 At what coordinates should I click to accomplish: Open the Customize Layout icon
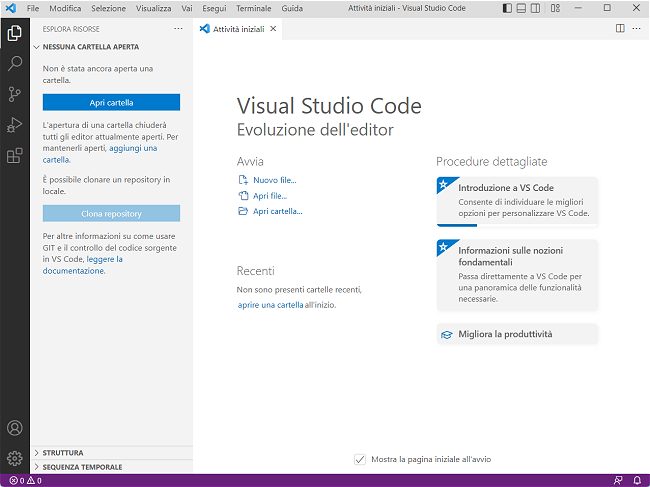point(555,8)
